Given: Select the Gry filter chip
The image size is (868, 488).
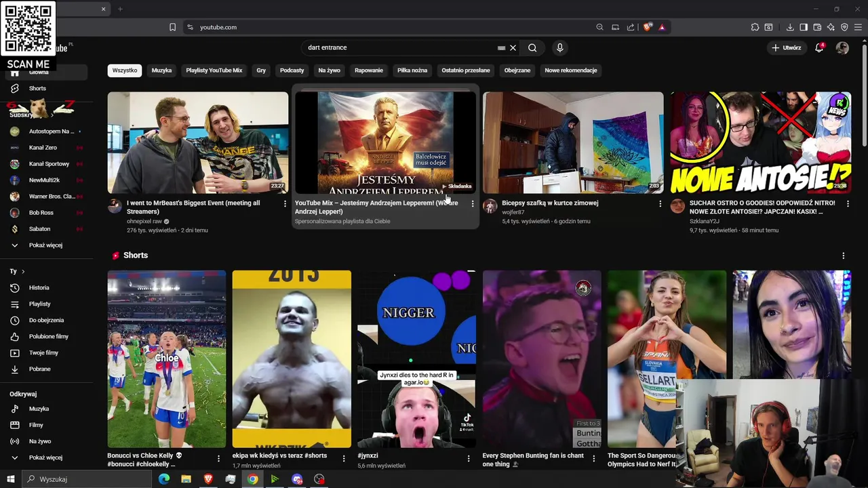Looking at the screenshot, I should coord(261,70).
